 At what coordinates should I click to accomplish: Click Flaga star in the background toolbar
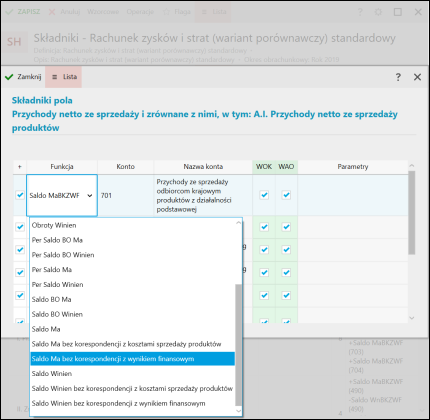[x=177, y=12]
